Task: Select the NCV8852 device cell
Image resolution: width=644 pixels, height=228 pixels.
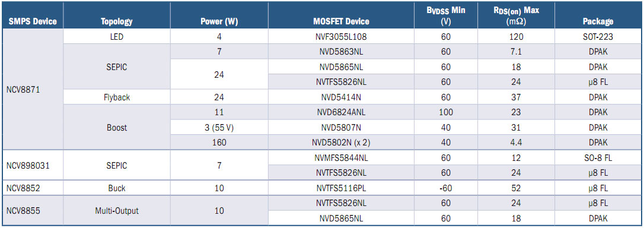Action: [33, 188]
